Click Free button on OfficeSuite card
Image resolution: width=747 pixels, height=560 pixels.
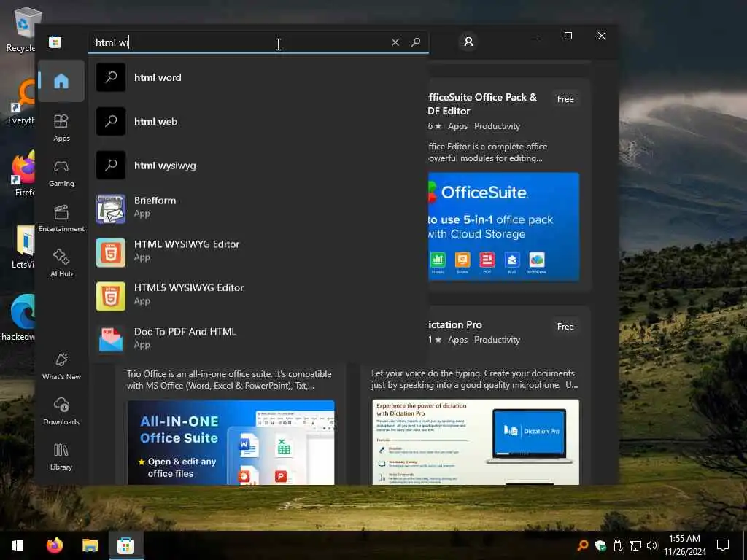click(565, 99)
